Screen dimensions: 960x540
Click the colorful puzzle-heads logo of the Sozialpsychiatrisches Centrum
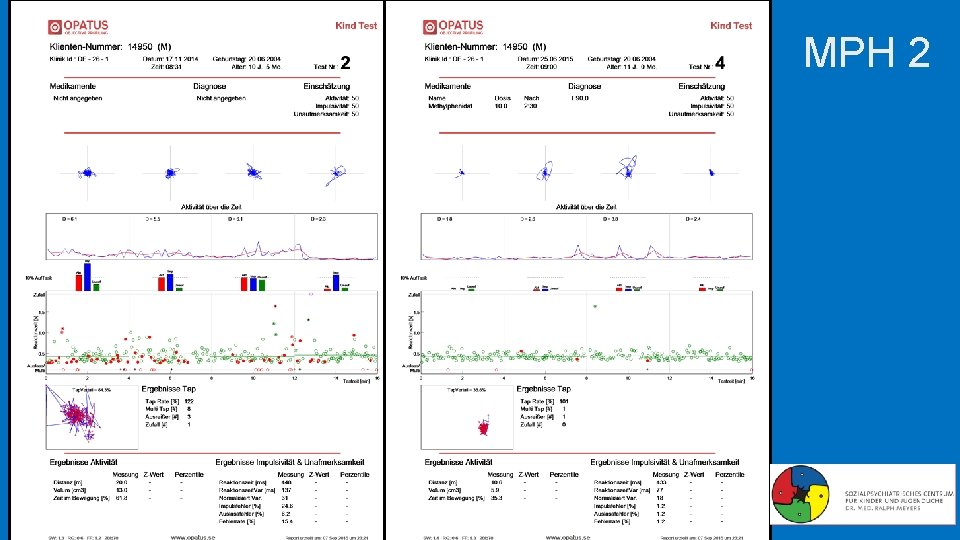coord(800,493)
